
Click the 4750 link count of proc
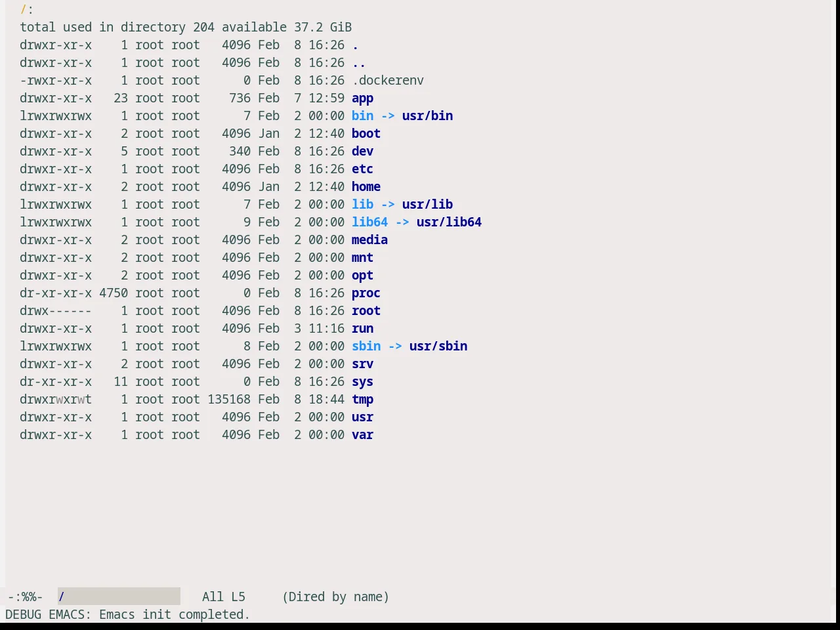(x=114, y=293)
